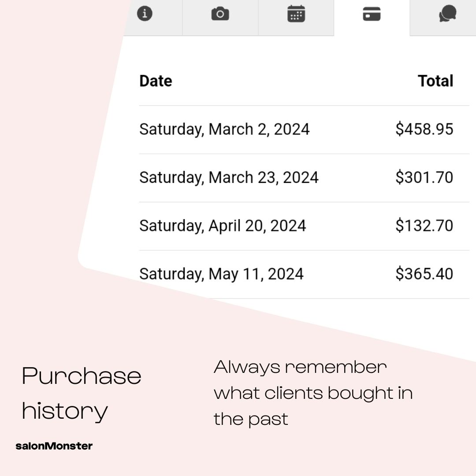Click the Purchase history heading
Image resolution: width=476 pixels, height=476 pixels.
(x=82, y=394)
